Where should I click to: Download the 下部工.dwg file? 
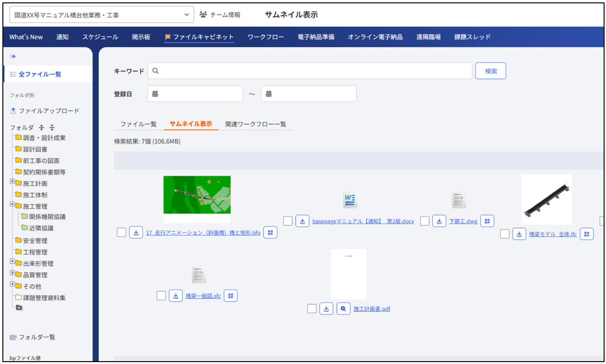(439, 221)
